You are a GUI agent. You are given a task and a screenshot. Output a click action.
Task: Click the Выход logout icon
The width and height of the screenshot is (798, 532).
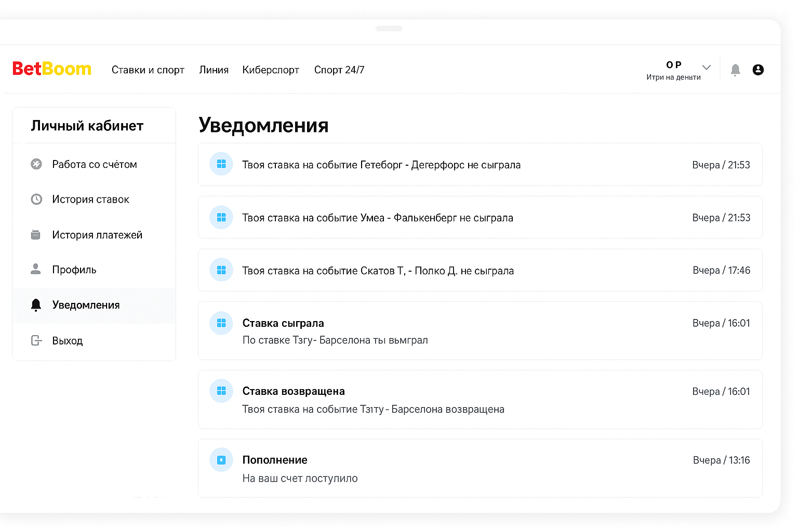pyautogui.click(x=36, y=340)
